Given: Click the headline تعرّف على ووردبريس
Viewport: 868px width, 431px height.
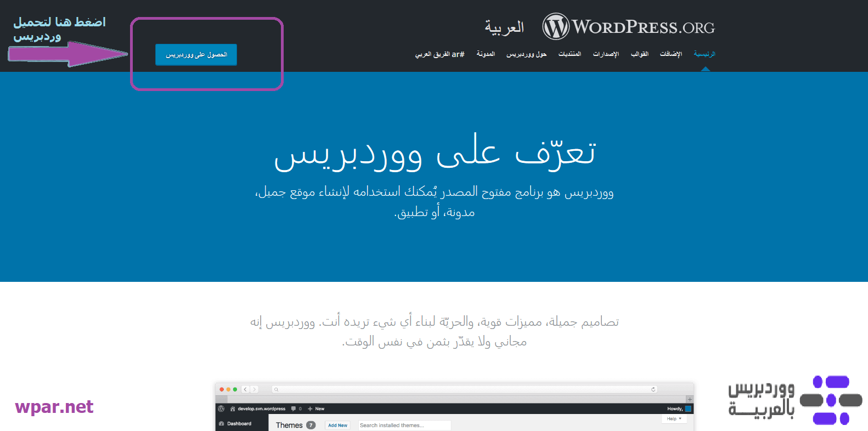Looking at the screenshot, I should click(x=435, y=151).
